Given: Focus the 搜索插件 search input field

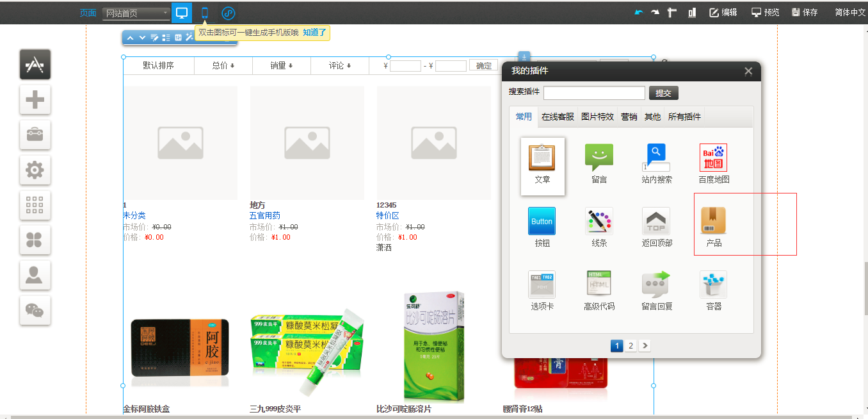Looking at the screenshot, I should [594, 93].
